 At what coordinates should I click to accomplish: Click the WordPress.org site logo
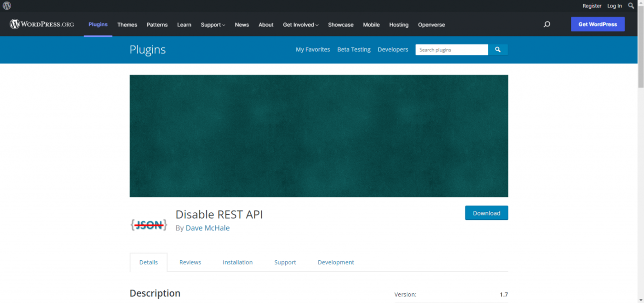(x=42, y=24)
